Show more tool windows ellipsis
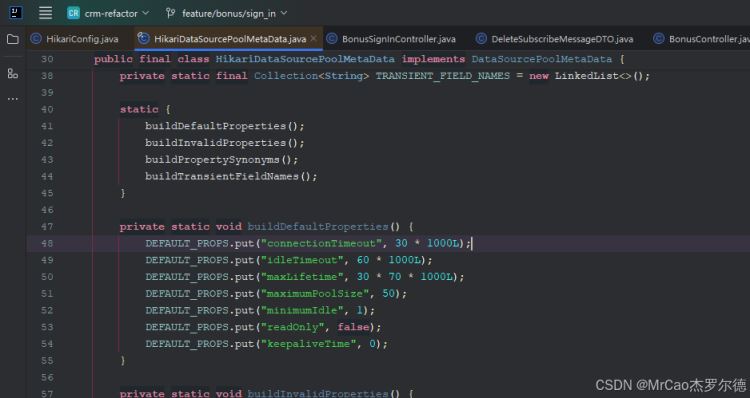 click(x=13, y=99)
